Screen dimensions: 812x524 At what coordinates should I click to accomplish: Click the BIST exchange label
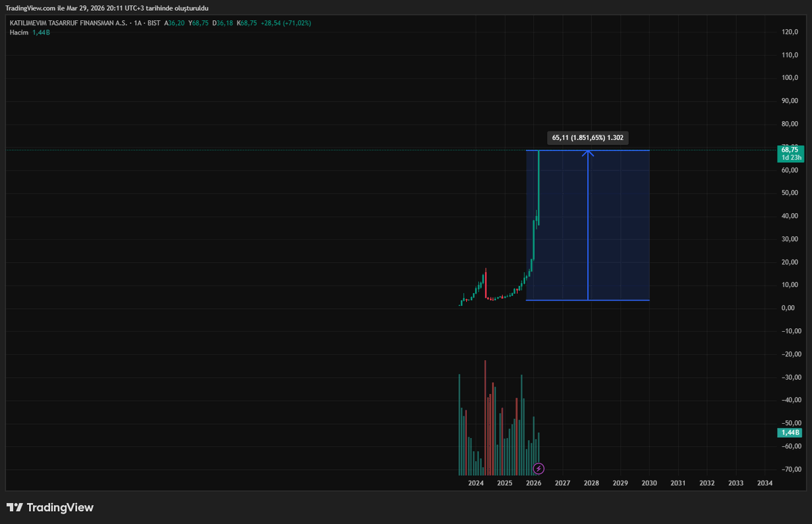coord(154,23)
